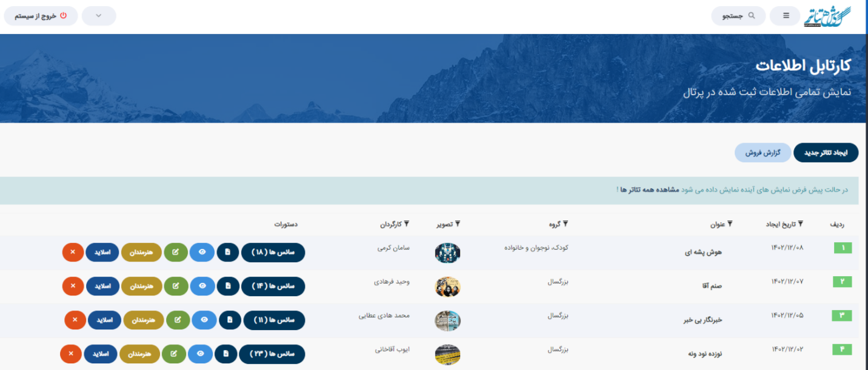Image resolution: width=868 pixels, height=370 pixels.
Task: Click the edit icon for صنم آقا row
Action: coord(176,286)
